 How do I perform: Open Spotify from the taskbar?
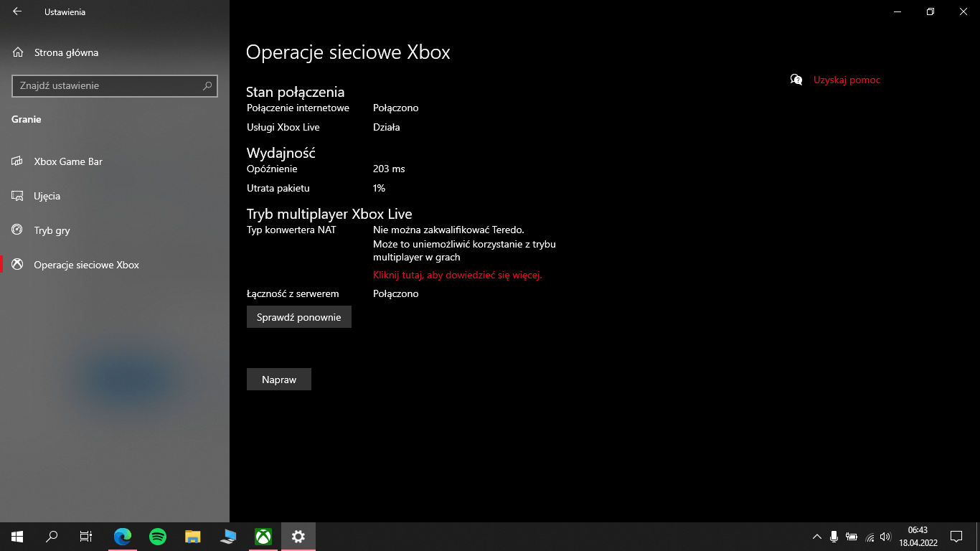158,537
